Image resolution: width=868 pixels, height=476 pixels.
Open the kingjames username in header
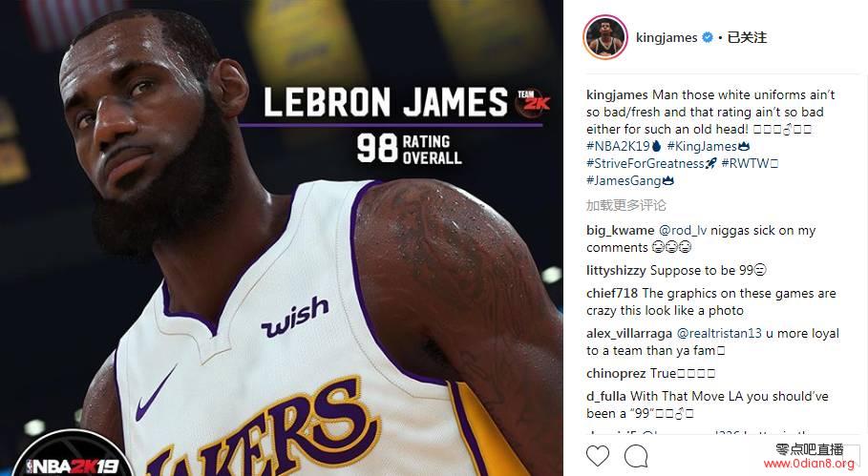tap(667, 37)
